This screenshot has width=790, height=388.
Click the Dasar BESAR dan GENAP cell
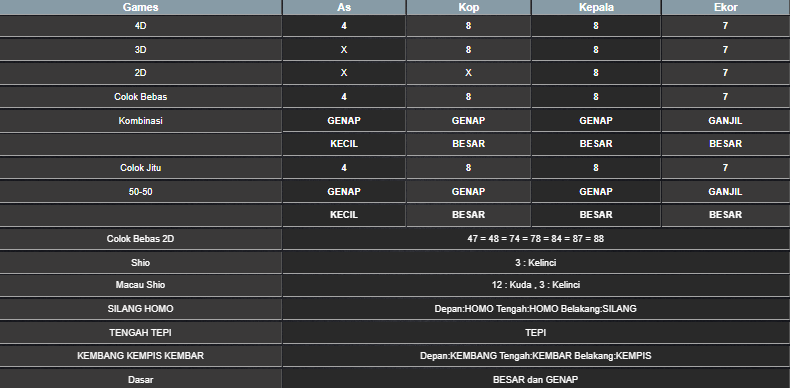pos(536,379)
